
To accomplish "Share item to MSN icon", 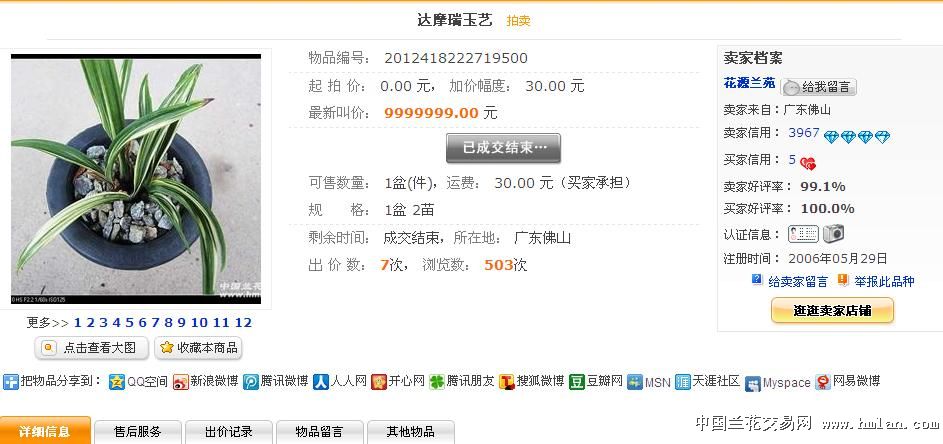I will (x=634, y=382).
